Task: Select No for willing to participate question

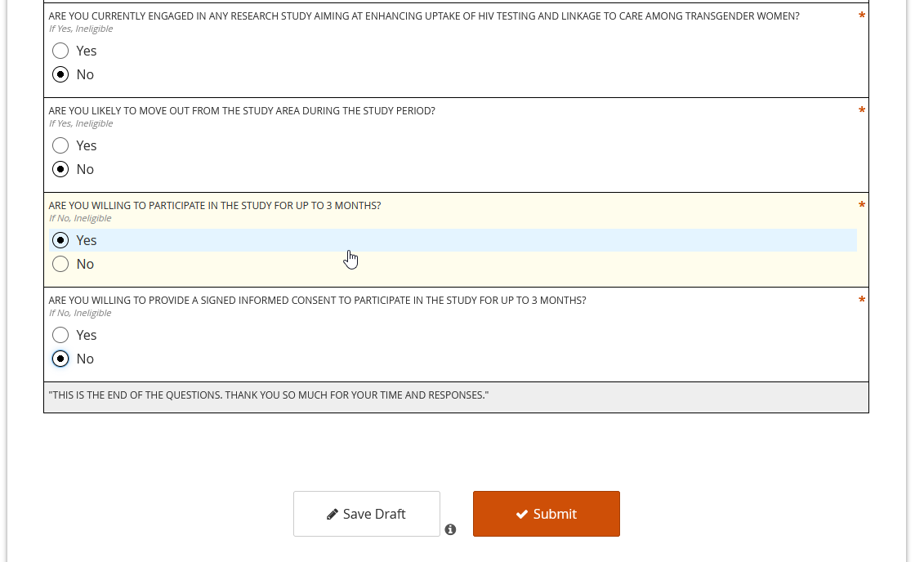Action: (x=60, y=264)
